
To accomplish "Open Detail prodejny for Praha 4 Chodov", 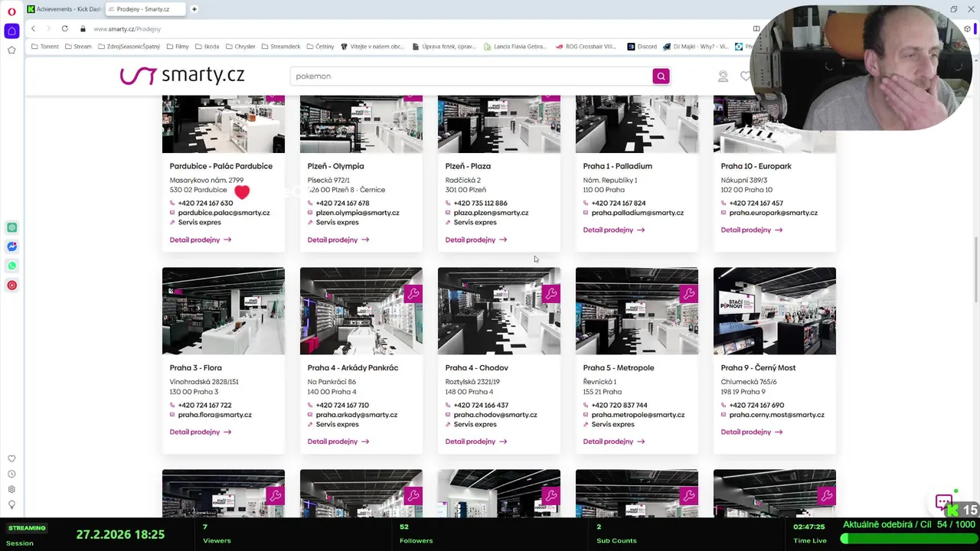I will 475,442.
